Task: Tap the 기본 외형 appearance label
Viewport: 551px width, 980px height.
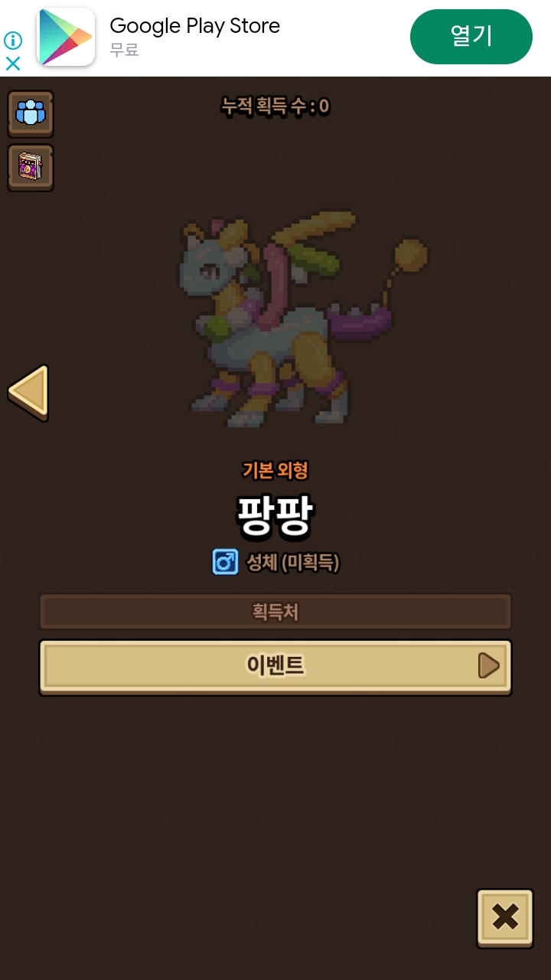Action: 275,470
